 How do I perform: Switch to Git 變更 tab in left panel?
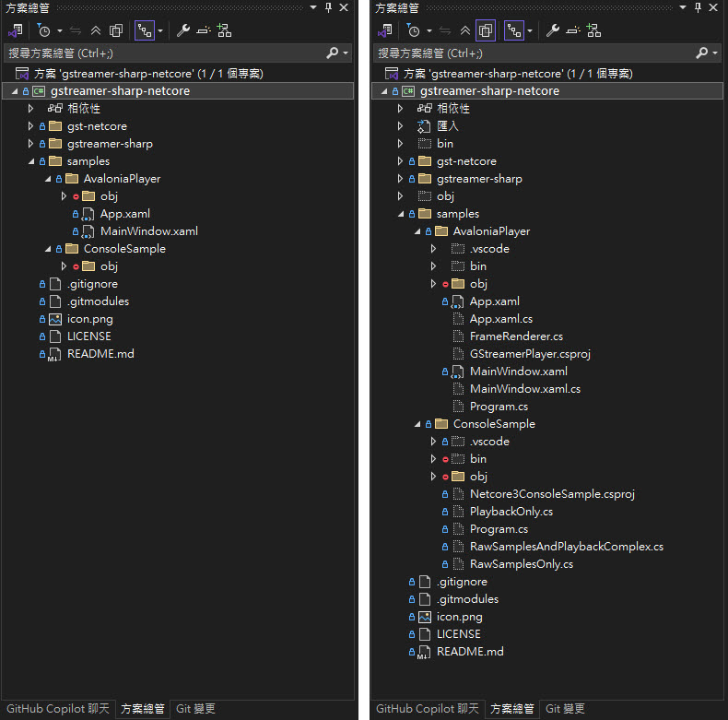195,709
